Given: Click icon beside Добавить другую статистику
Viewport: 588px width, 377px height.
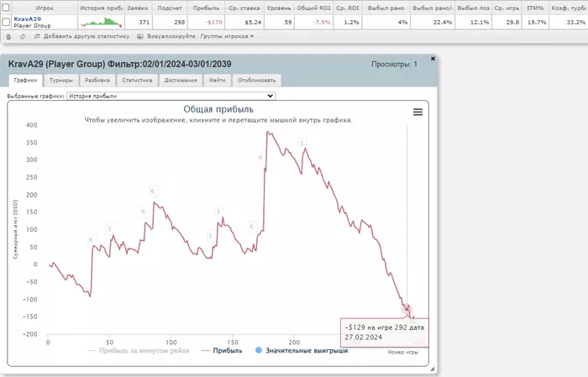Looking at the screenshot, I should point(37,36).
